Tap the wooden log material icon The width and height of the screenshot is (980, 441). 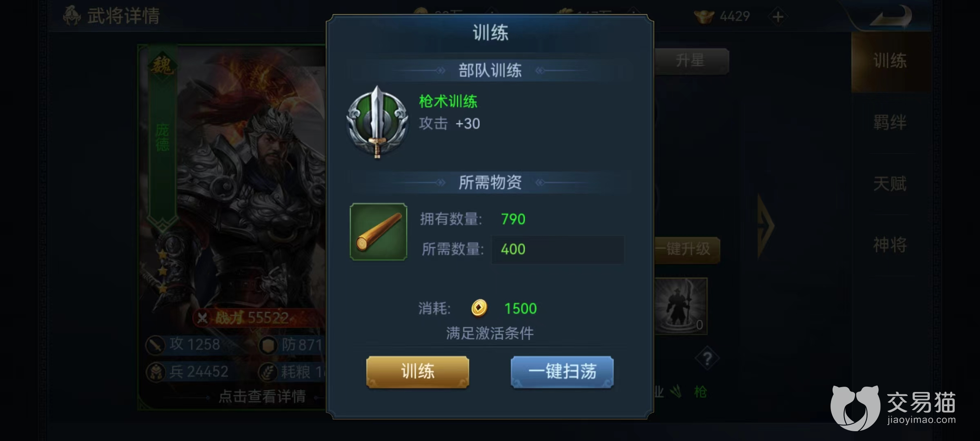(x=379, y=232)
